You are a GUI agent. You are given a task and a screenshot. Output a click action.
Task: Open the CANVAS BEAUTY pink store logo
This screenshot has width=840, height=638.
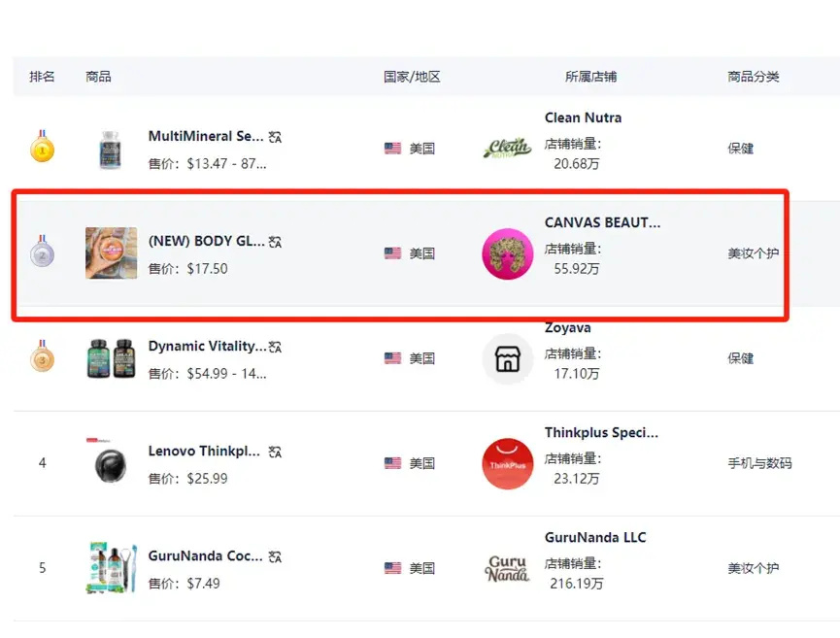click(507, 253)
